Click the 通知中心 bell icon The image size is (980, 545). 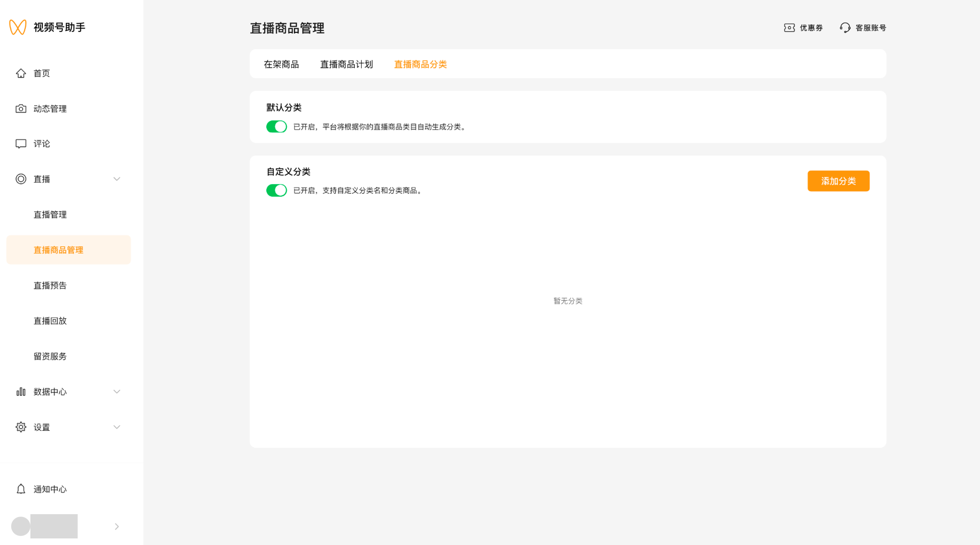click(x=21, y=489)
